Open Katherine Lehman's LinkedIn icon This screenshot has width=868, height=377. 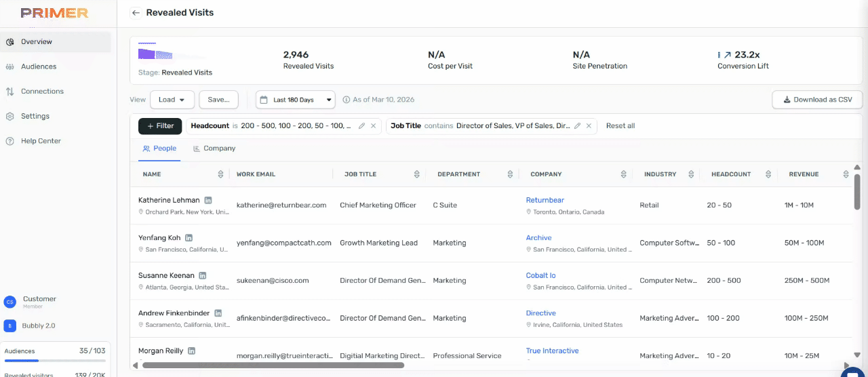[x=208, y=200]
